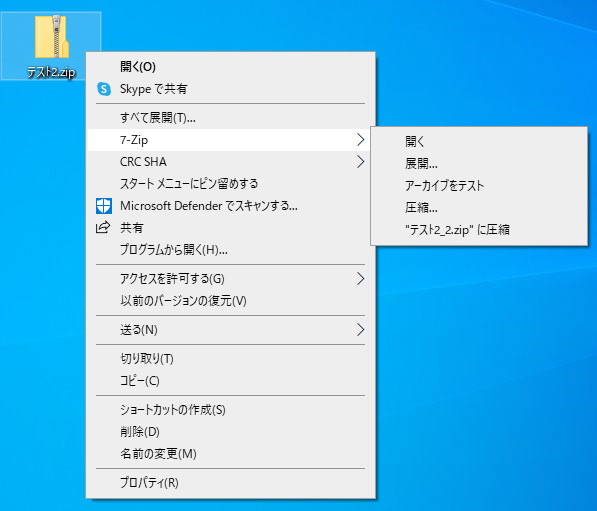Click the share arrow icon beside 共有
The height and width of the screenshot is (511, 597).
[103, 227]
